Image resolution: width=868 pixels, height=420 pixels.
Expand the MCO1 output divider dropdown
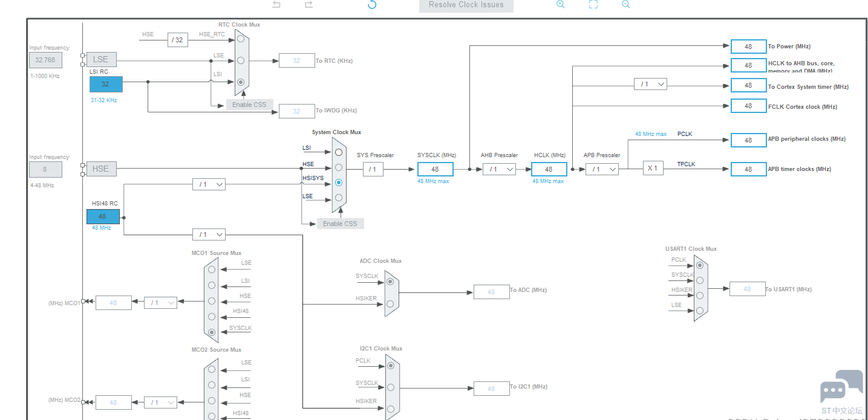click(160, 303)
